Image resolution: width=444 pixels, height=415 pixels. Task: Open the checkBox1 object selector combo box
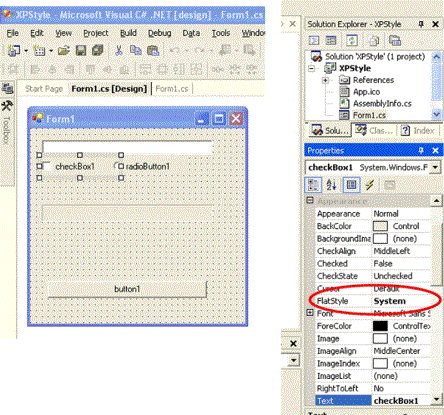pos(435,167)
